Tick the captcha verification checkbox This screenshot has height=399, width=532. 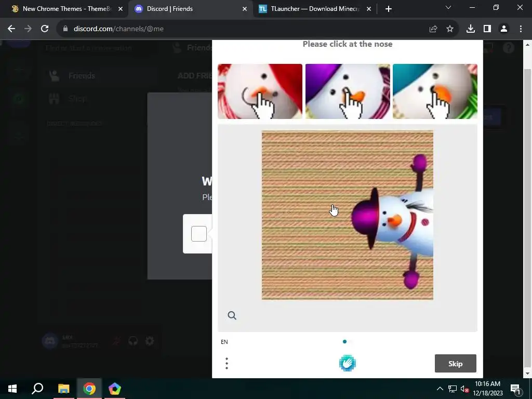[x=199, y=234]
